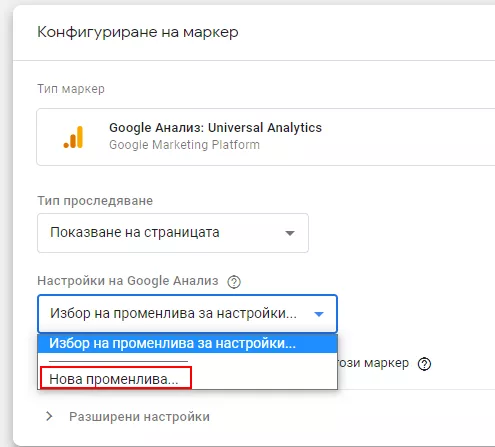495x447 pixels.
Task: Click the 'Разширени настройки' label
Action: coord(139,417)
